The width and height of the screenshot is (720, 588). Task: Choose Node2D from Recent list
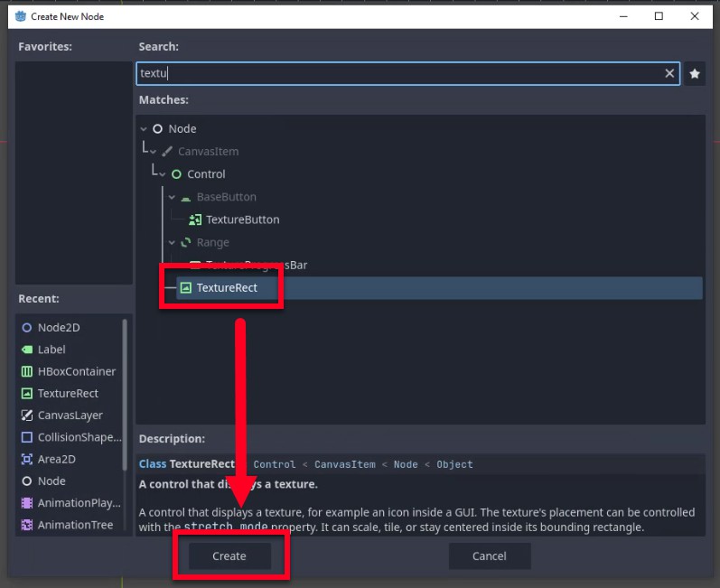pos(59,327)
